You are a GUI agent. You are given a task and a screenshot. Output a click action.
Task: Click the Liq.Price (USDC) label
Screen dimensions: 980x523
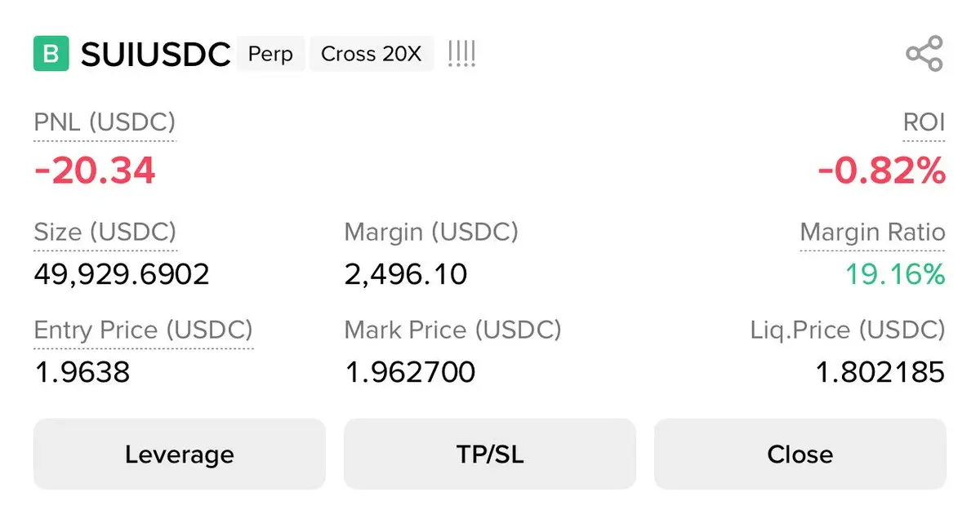coord(848,330)
